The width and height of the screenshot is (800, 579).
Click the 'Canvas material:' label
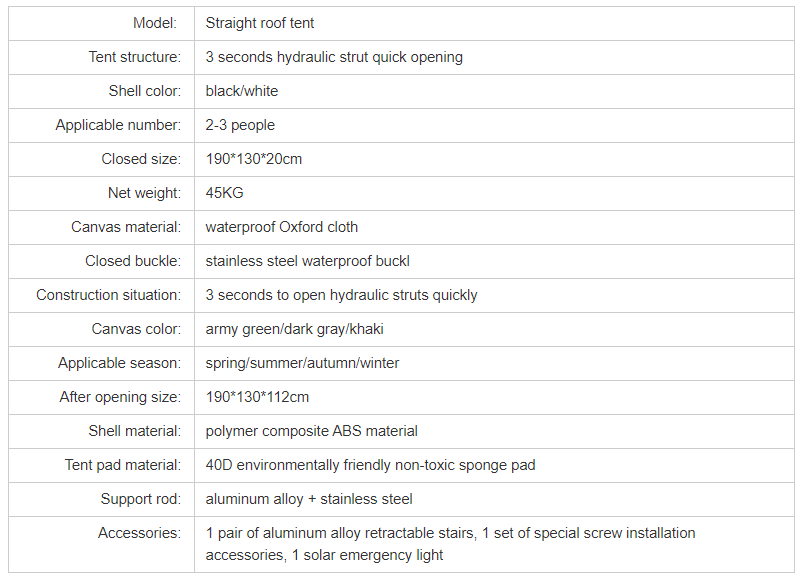(126, 228)
